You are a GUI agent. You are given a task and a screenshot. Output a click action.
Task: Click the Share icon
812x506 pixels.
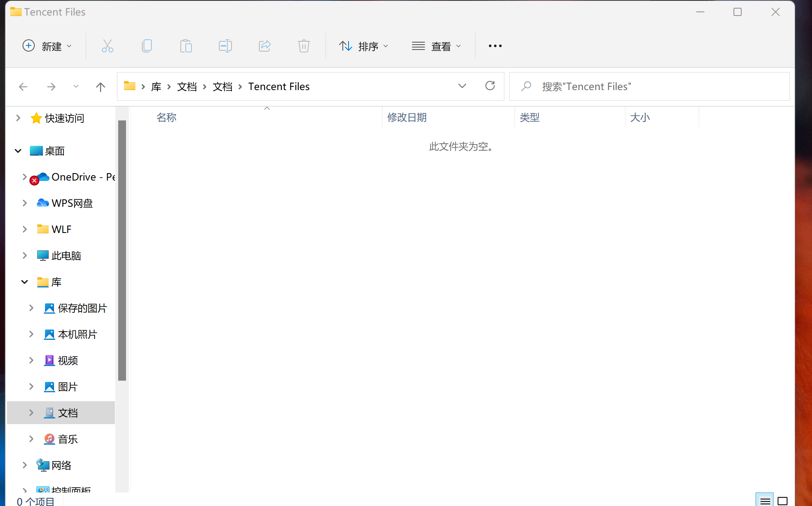pyautogui.click(x=265, y=46)
